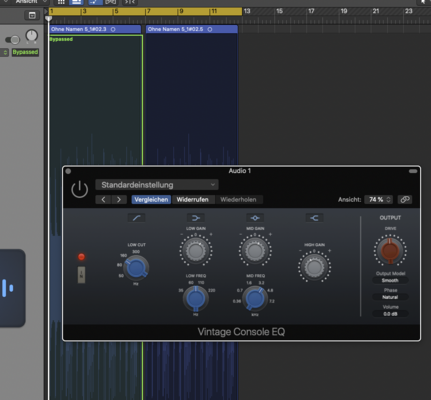Screen dimensions: 431x400
Task: Click the green Bypassed track button
Action: (x=25, y=52)
